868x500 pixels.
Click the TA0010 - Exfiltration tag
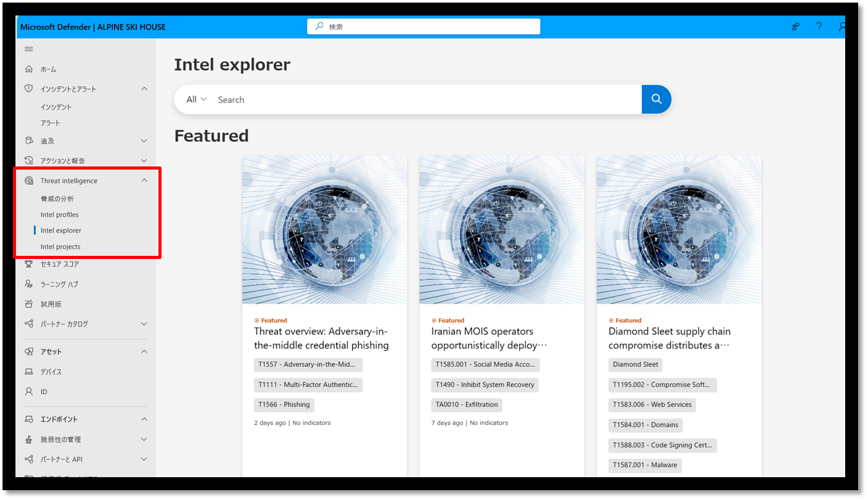coord(467,404)
